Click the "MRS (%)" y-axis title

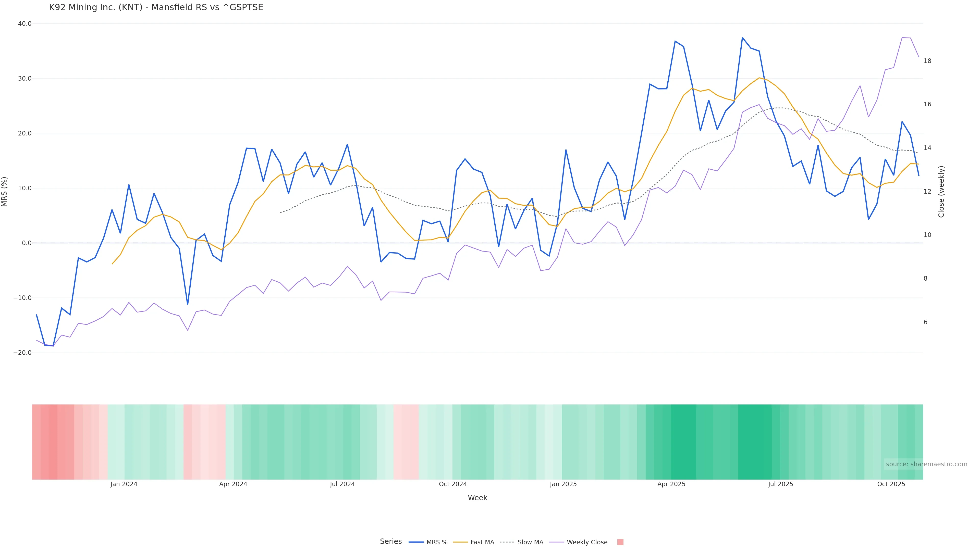click(5, 191)
